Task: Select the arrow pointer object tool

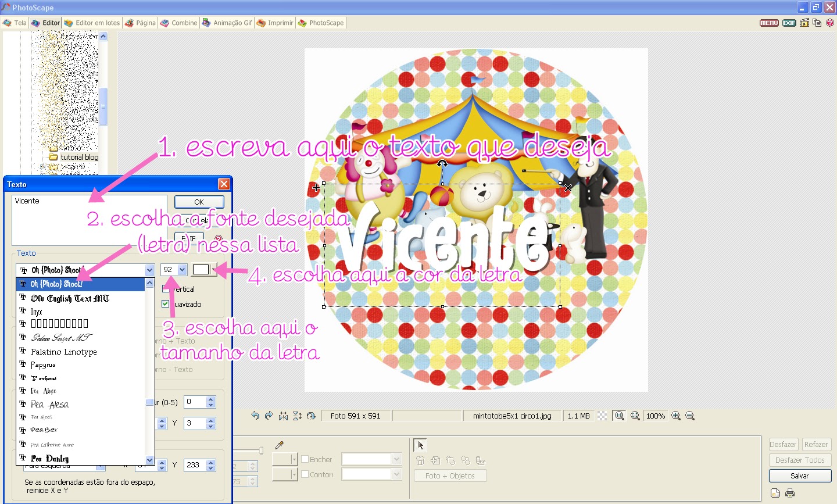Action: pos(420,445)
